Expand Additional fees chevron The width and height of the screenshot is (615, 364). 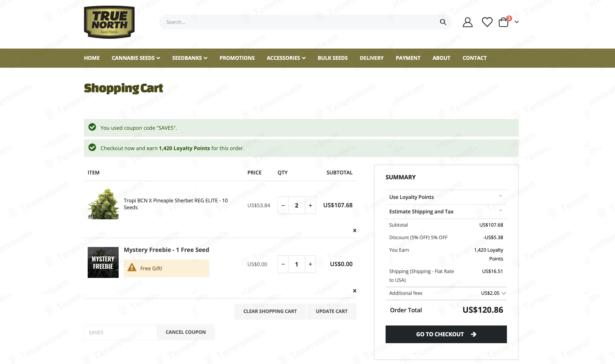coord(503,293)
